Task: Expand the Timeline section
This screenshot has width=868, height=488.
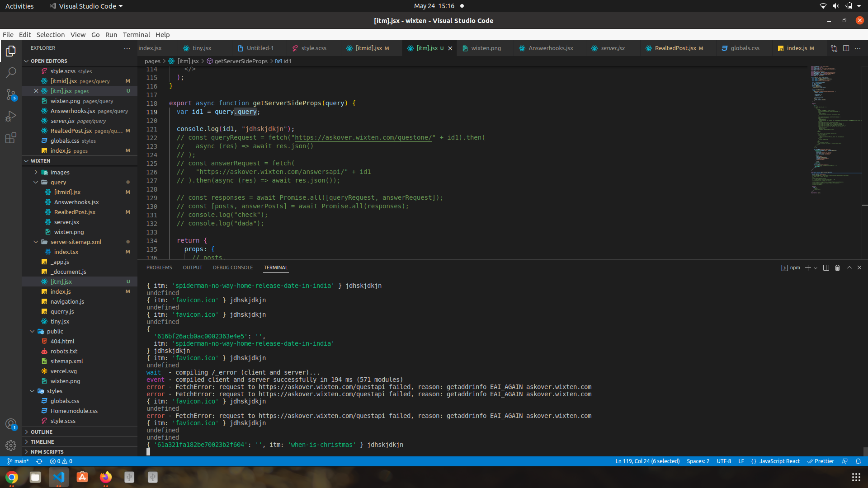Action: click(x=26, y=442)
